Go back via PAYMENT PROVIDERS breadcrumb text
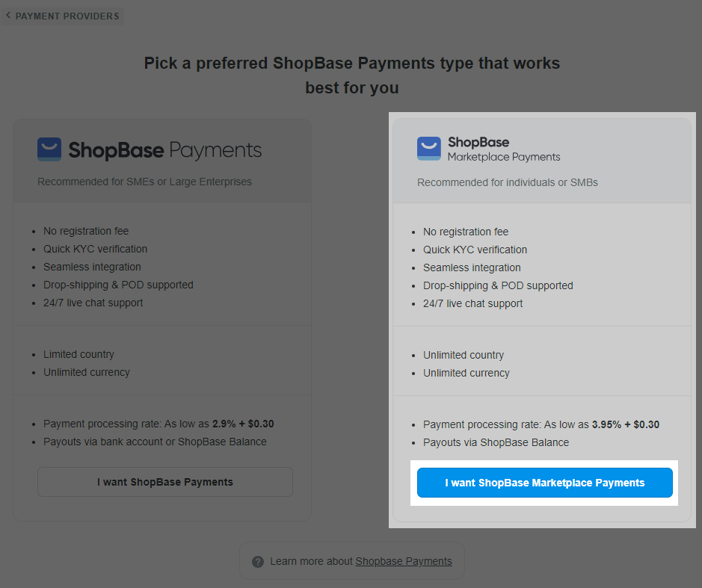 tap(67, 16)
